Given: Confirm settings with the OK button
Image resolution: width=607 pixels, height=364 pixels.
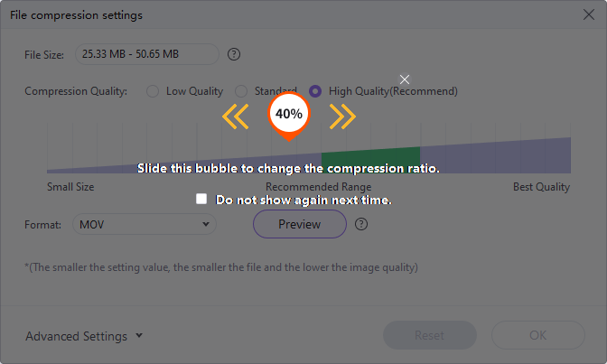Looking at the screenshot, I should click(537, 335).
